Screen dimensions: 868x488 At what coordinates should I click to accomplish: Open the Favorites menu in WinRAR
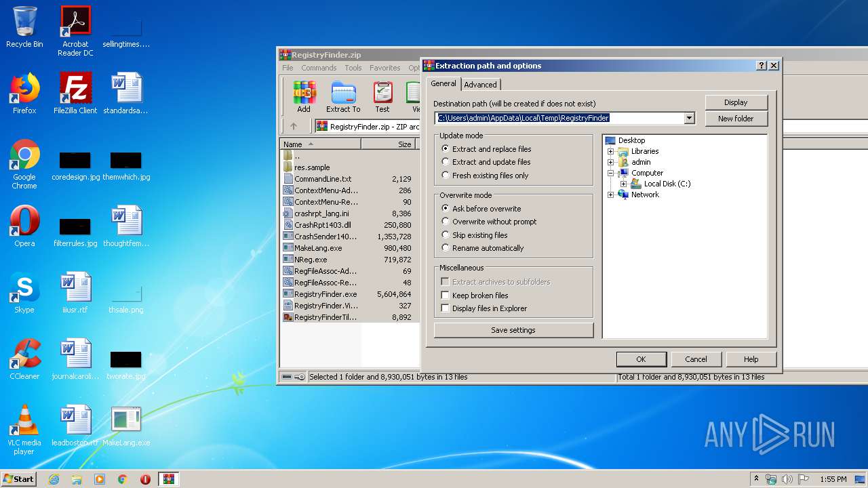click(x=384, y=68)
